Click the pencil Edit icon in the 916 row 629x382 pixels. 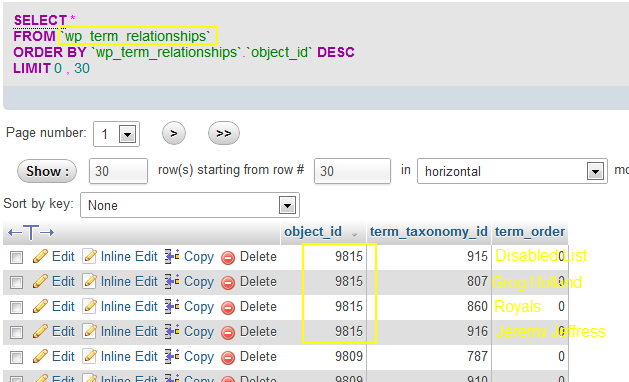[x=40, y=331]
